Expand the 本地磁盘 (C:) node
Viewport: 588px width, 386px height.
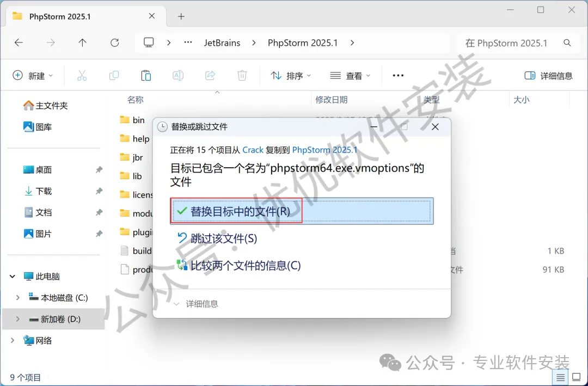click(x=17, y=297)
